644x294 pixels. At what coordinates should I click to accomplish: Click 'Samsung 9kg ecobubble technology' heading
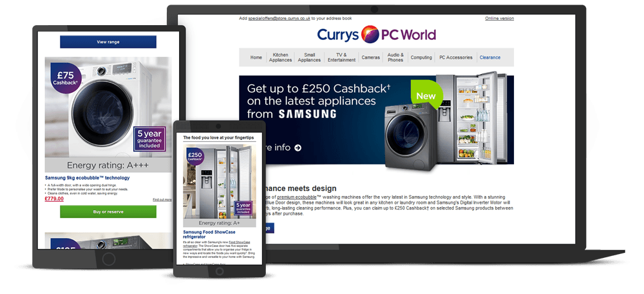87,178
